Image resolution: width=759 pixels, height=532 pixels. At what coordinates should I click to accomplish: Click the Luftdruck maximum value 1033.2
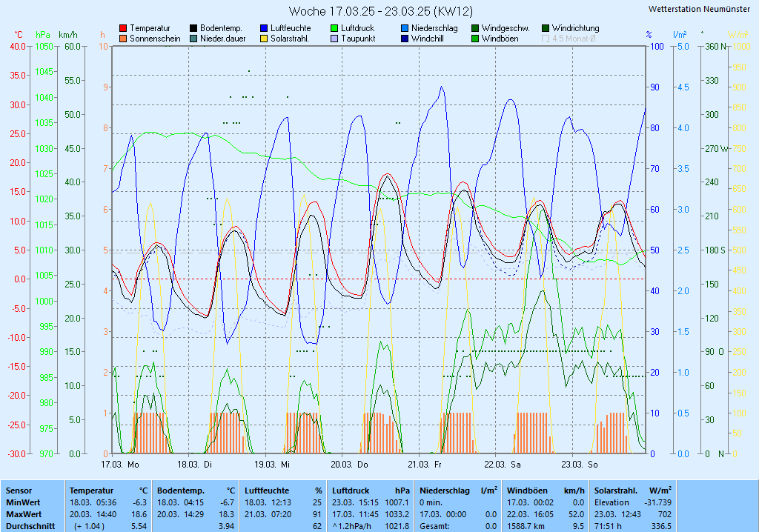397,514
